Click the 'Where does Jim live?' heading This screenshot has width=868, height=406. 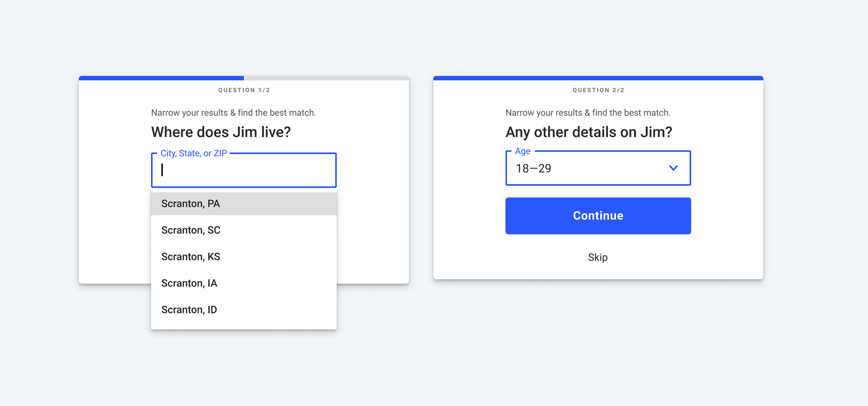[221, 132]
